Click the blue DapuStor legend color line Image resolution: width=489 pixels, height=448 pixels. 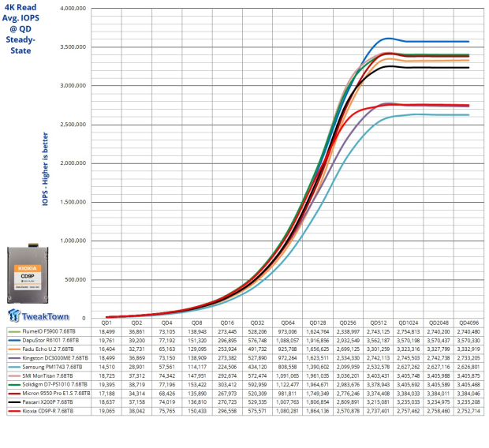pyautogui.click(x=14, y=341)
